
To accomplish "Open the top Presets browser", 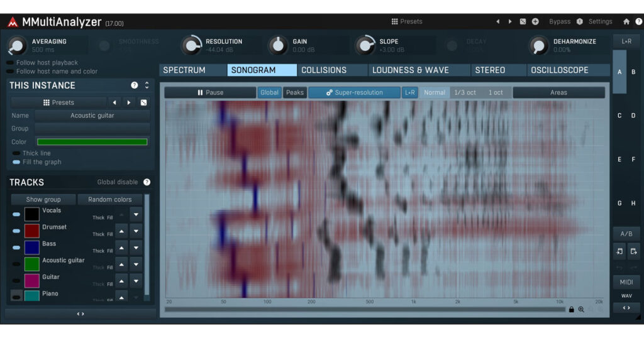I will click(x=407, y=21).
